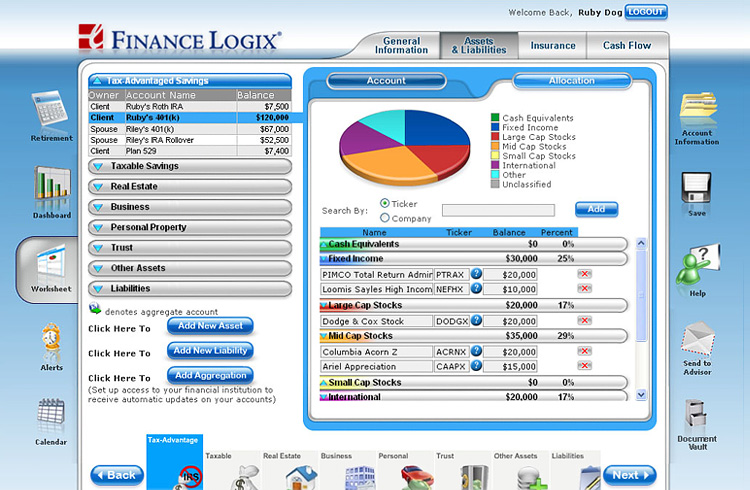
Task: Select Tax-Advantage icon in bottom bar
Action: click(175, 462)
